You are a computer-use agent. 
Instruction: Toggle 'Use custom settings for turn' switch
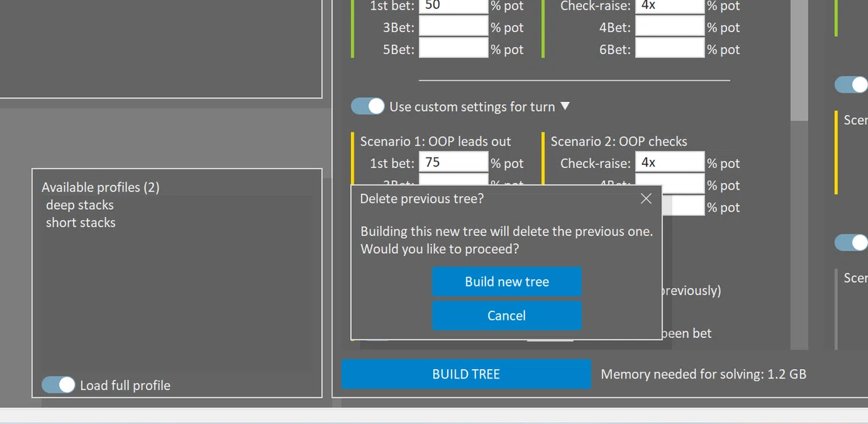coord(368,106)
